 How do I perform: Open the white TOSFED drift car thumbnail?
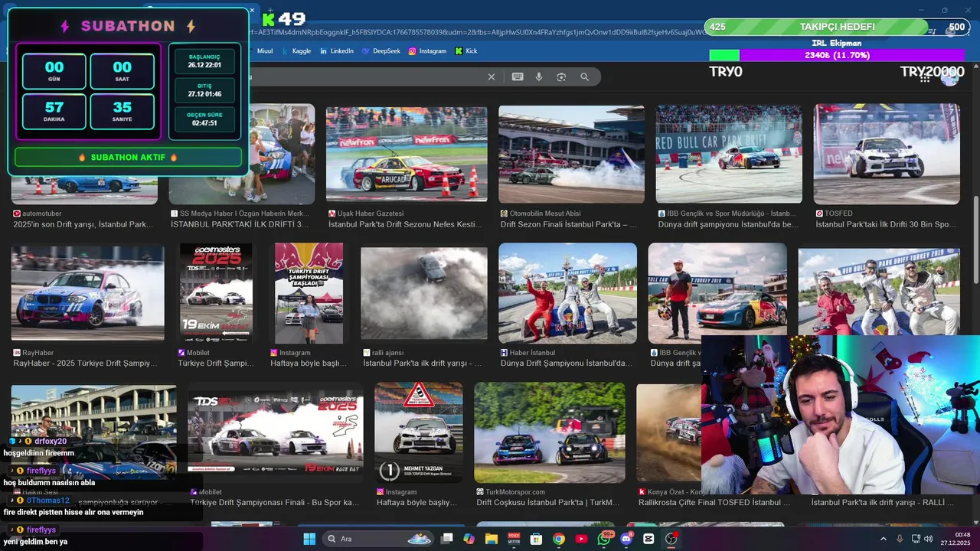887,154
